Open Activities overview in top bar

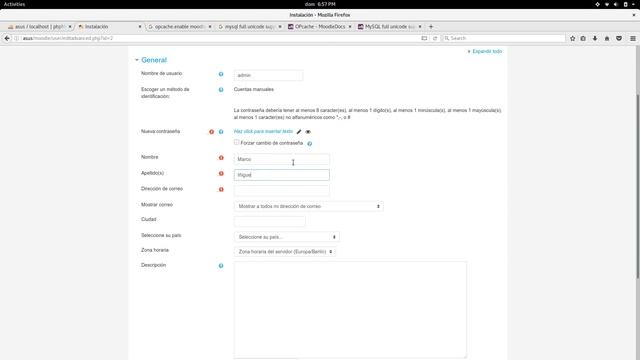[14, 4]
